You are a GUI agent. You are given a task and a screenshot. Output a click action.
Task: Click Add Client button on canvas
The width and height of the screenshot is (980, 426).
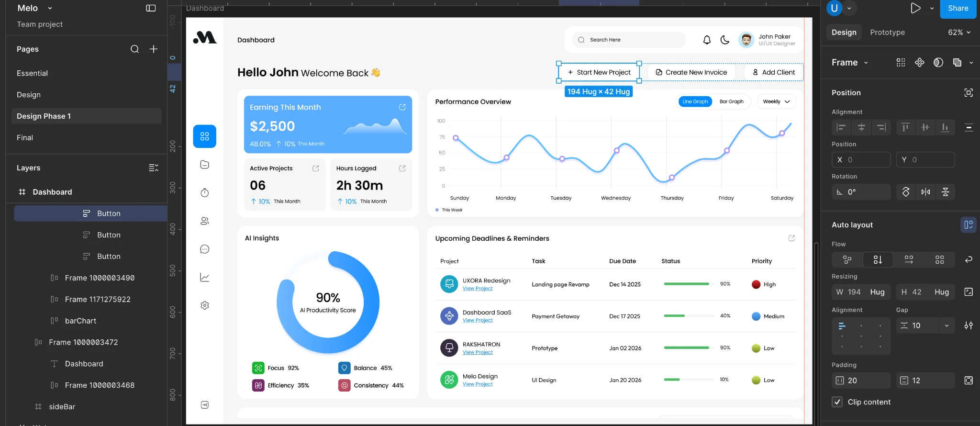click(x=774, y=72)
